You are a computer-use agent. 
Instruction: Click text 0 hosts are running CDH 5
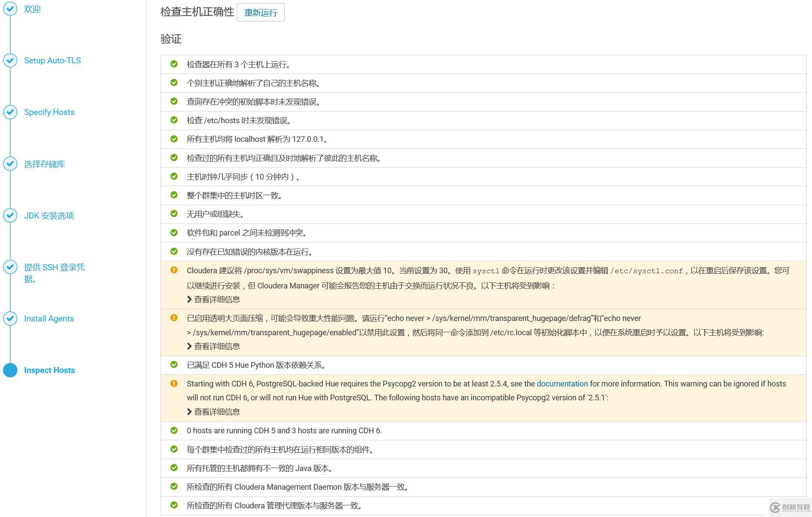(284, 431)
